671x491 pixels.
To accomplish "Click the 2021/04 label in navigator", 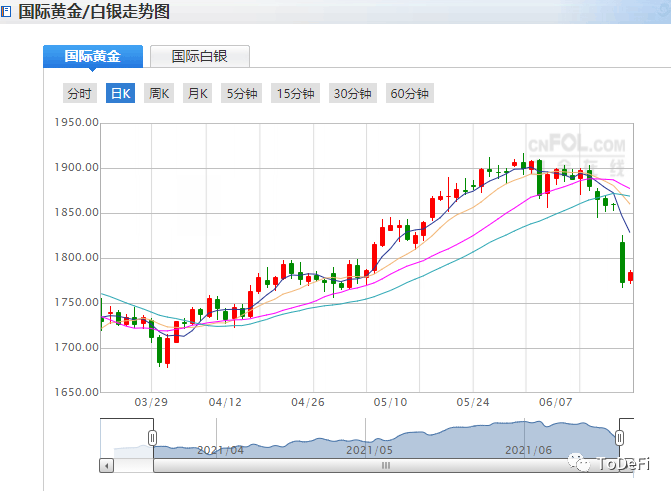I will click(x=220, y=450).
